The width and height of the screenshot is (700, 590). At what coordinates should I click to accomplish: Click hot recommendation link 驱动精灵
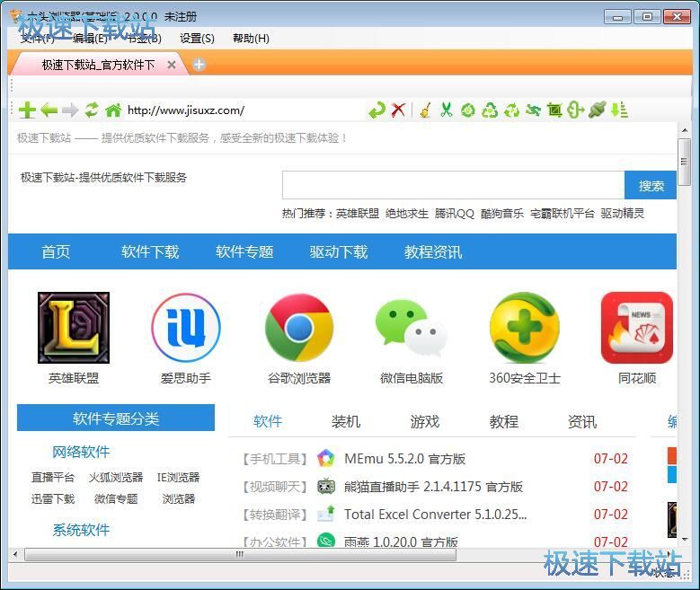tap(622, 214)
